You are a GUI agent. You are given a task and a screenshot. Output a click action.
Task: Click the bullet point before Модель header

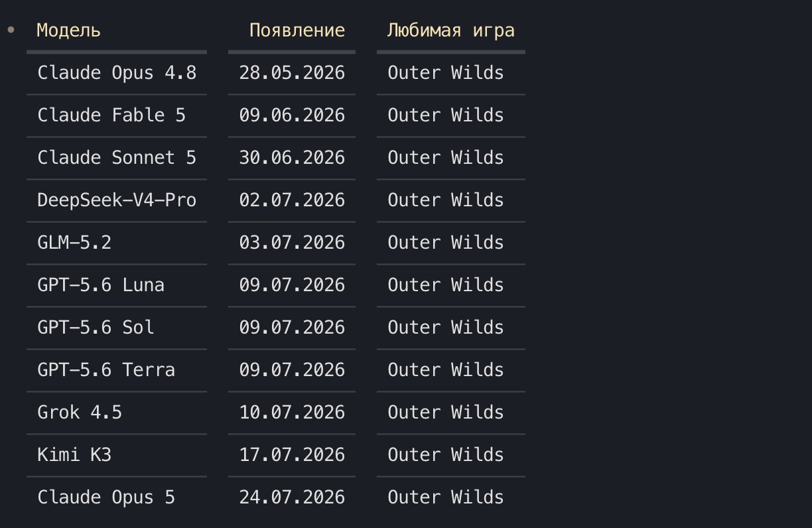10,30
